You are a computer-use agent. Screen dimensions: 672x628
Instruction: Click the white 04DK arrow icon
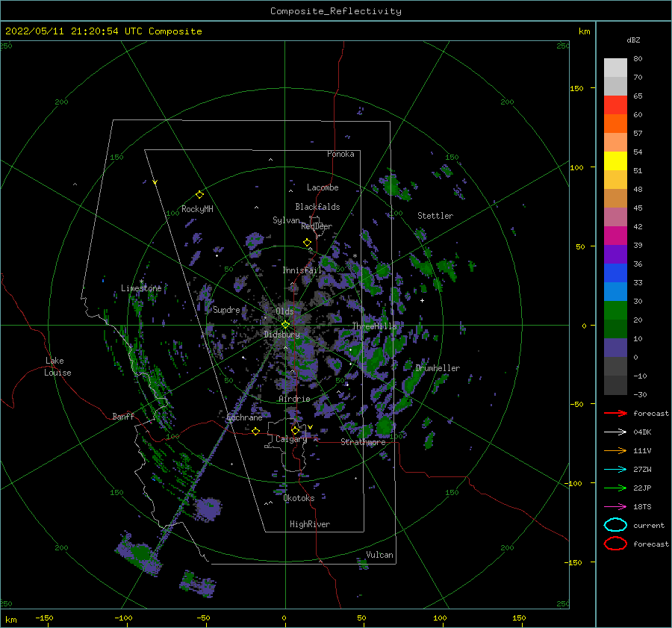(615, 432)
